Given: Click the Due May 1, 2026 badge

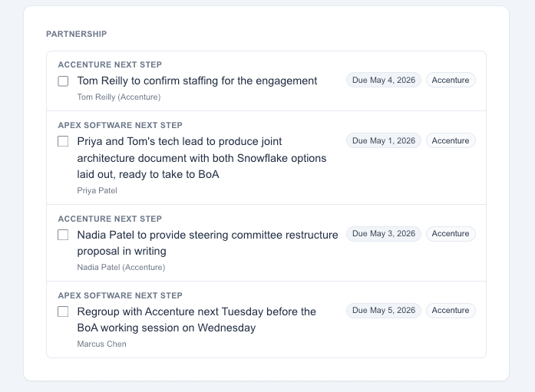Looking at the screenshot, I should point(384,140).
